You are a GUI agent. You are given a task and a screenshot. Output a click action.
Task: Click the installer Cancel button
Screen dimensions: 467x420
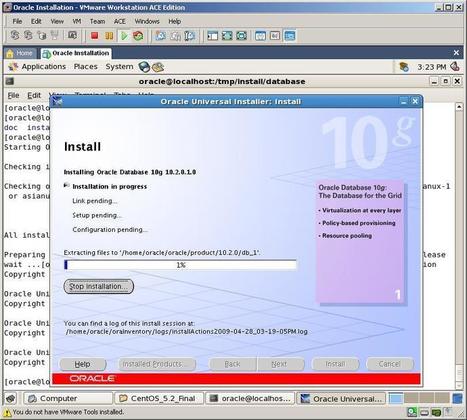tap(390, 364)
